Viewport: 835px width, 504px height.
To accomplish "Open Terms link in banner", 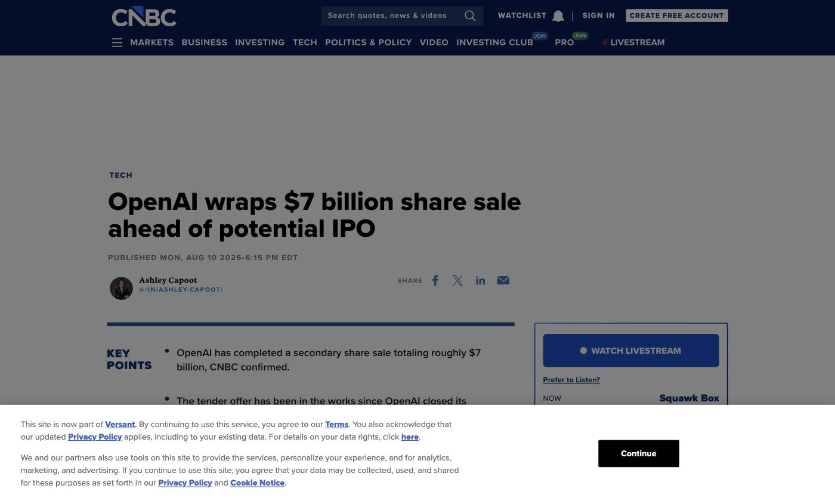I will [336, 425].
